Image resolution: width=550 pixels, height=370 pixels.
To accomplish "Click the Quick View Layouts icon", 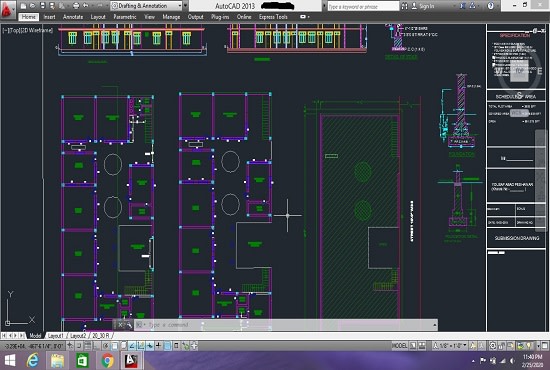I will click(413, 346).
